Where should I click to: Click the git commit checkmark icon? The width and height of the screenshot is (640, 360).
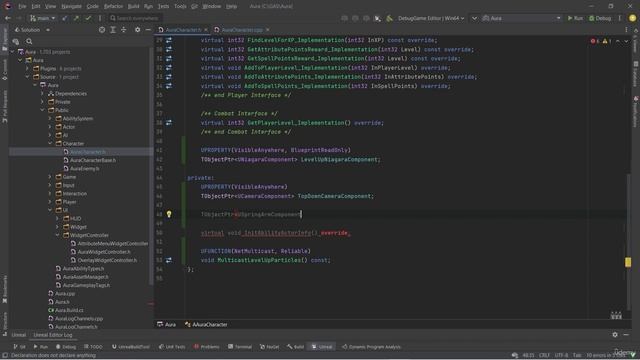click(88, 18)
